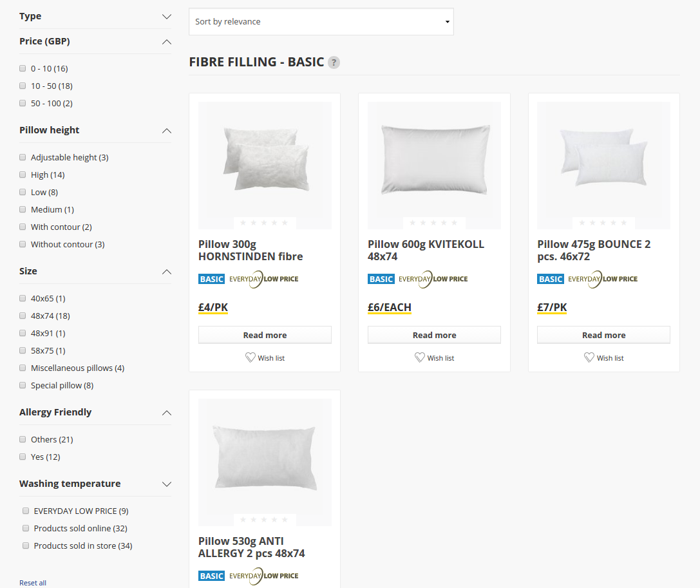This screenshot has height=588, width=700.
Task: Check Allergy Friendly Yes option
Action: pyautogui.click(x=23, y=457)
